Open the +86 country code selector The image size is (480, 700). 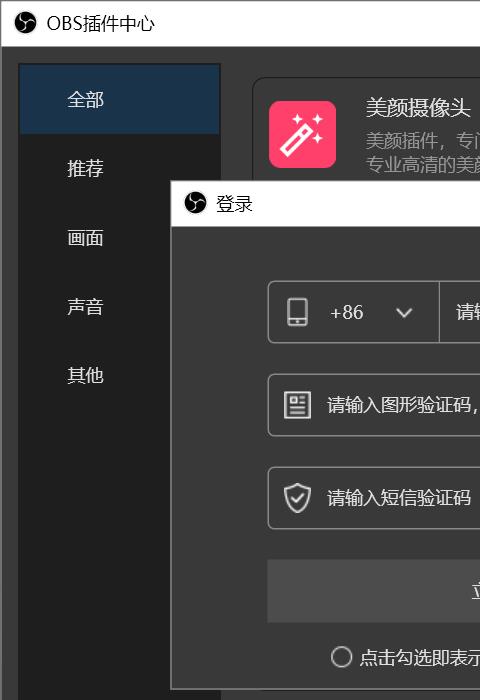point(354,312)
